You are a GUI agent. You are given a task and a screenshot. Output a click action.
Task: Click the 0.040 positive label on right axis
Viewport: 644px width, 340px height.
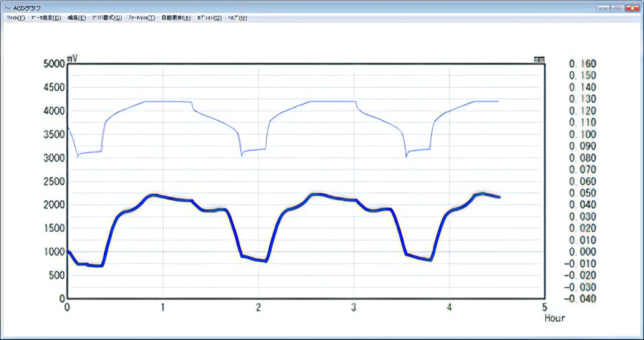[582, 205]
